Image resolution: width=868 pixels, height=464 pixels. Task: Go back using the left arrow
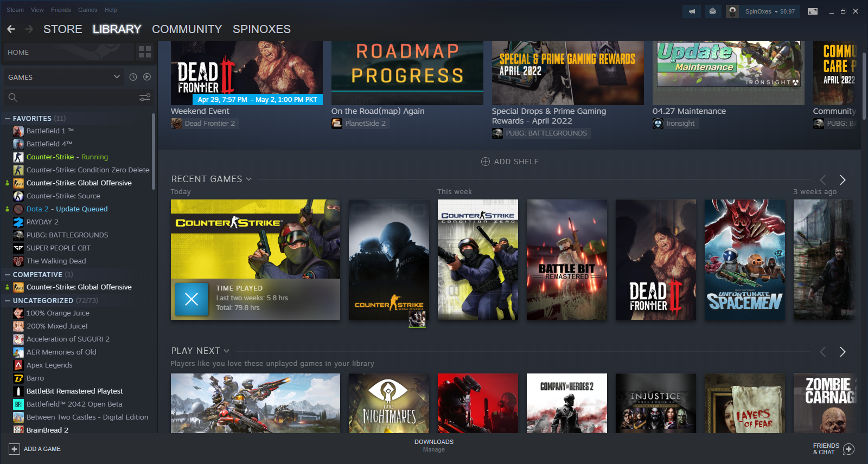click(x=11, y=29)
